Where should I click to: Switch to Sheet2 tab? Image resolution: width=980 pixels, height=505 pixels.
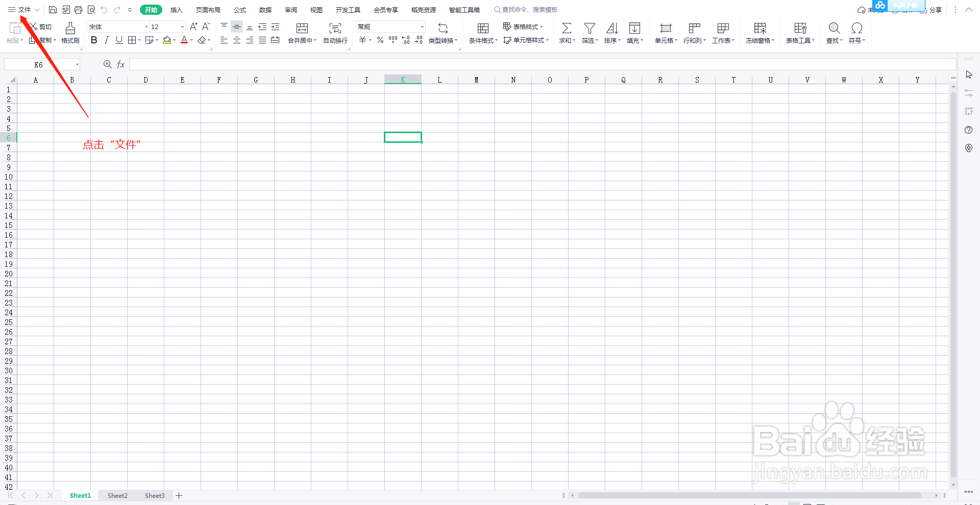pos(117,495)
